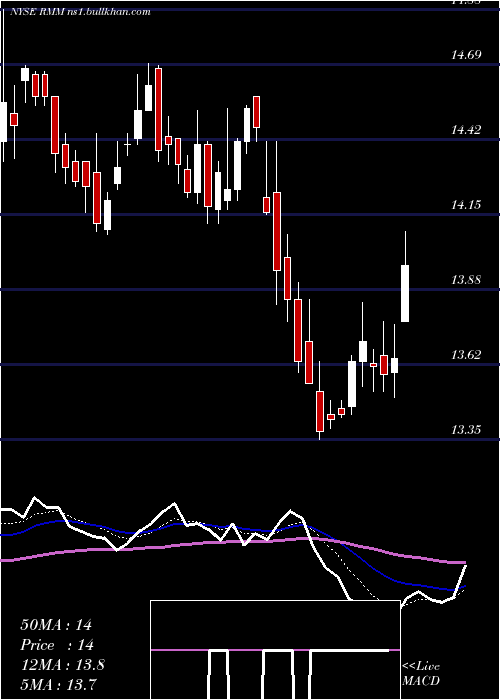Viewport: 500px width, 700px height.
Task: Click the Price : 14 legend entry
Action: pyautogui.click(x=57, y=645)
